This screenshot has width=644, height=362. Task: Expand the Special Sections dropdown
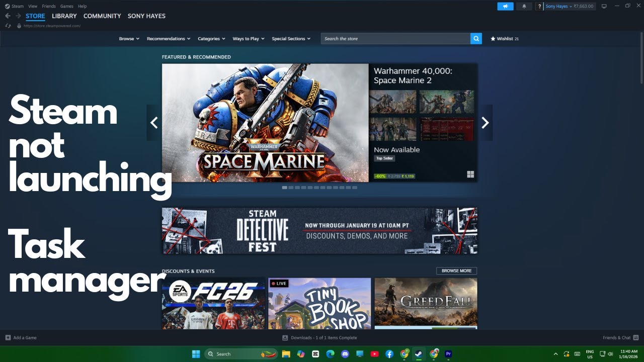[x=291, y=39]
